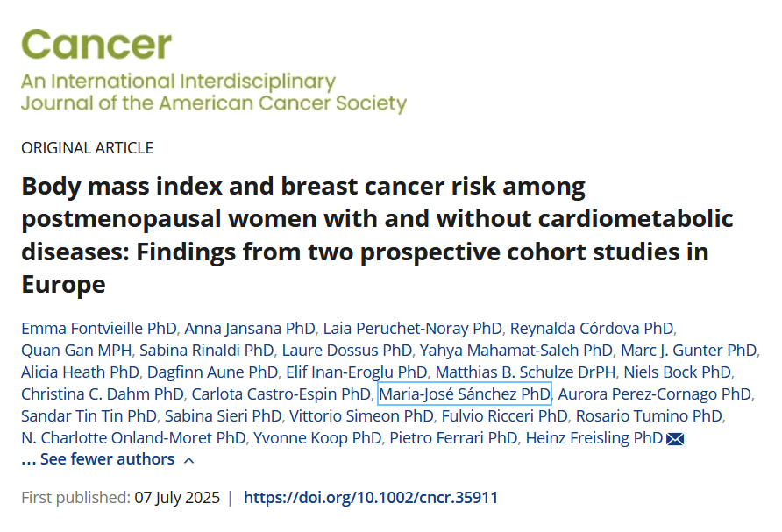Open Sabina Rinaldi PhD author info
Viewport: 782px width, 532px height.
[203, 351]
